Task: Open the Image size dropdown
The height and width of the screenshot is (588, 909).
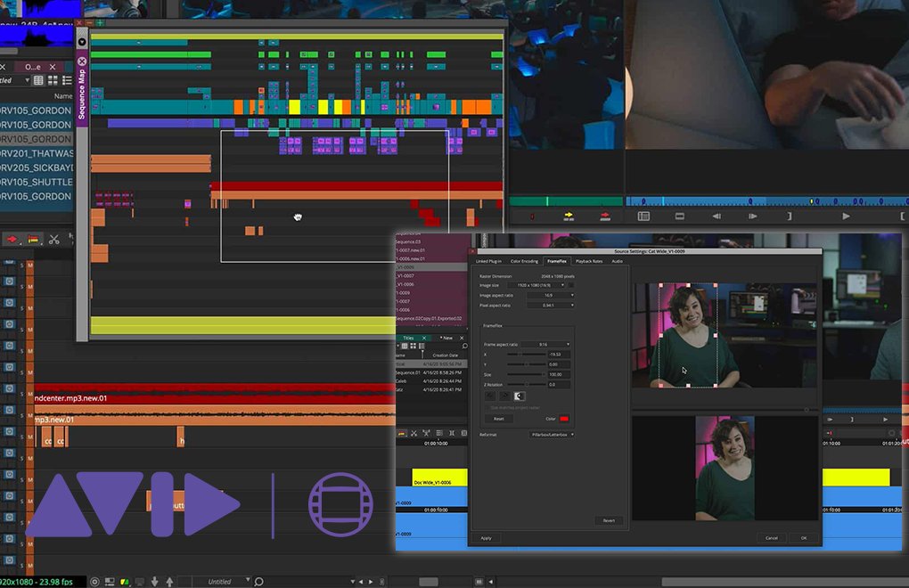Action: [536, 285]
